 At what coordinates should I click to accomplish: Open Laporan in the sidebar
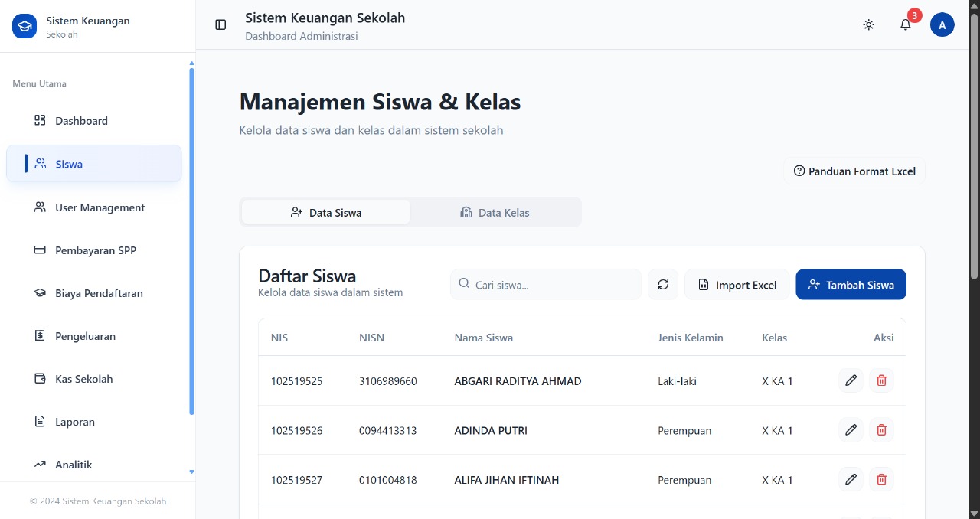coord(94,422)
